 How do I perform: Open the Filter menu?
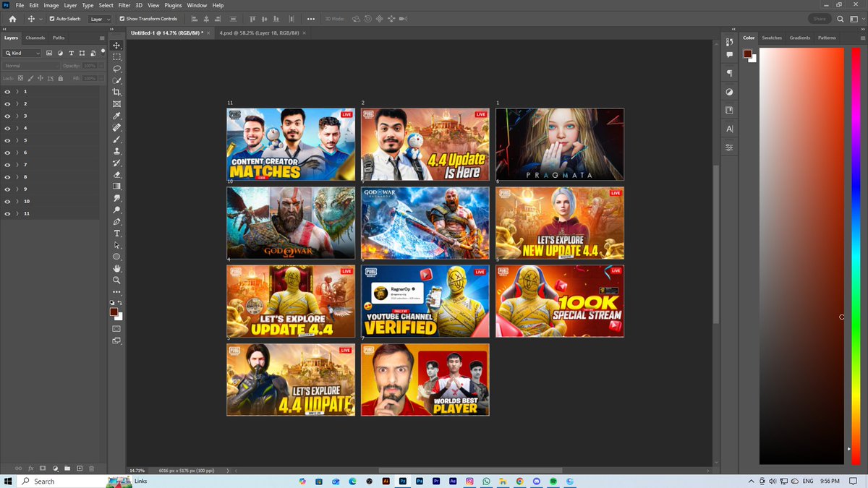coord(124,5)
